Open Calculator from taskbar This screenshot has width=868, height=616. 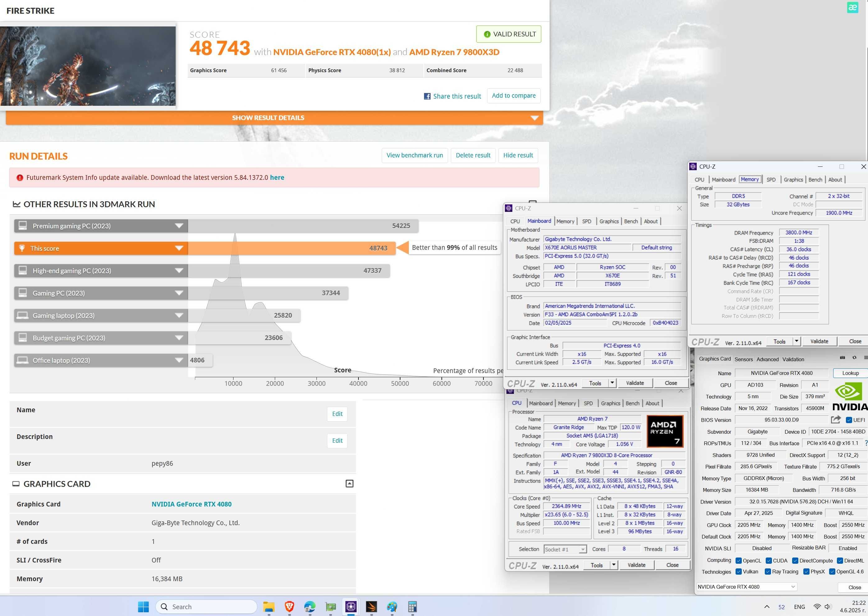pyautogui.click(x=413, y=607)
